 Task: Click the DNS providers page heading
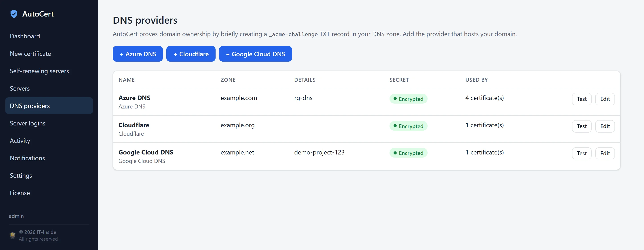145,20
